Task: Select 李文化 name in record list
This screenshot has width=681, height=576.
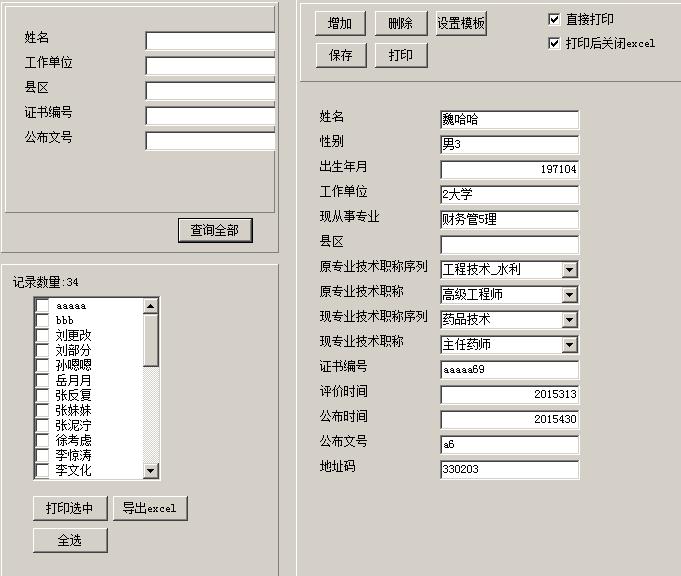Action: pos(73,470)
